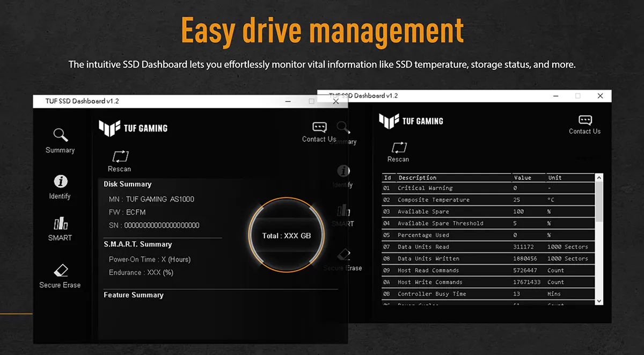Select the Identify icon in the front window sidebar

[x=60, y=182]
